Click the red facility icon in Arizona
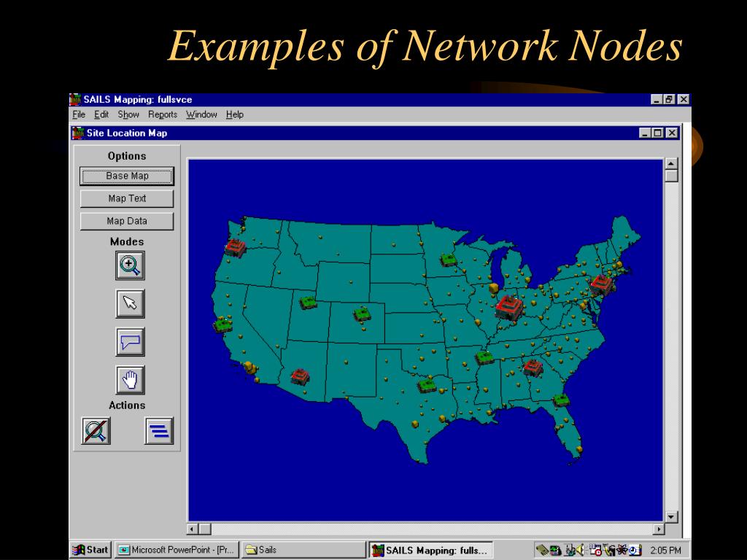The height and width of the screenshot is (560, 747). tap(300, 376)
